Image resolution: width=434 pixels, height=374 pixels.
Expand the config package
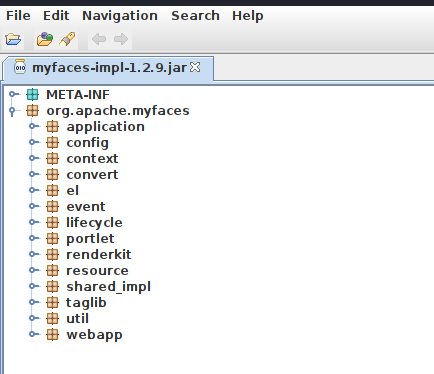coord(34,142)
